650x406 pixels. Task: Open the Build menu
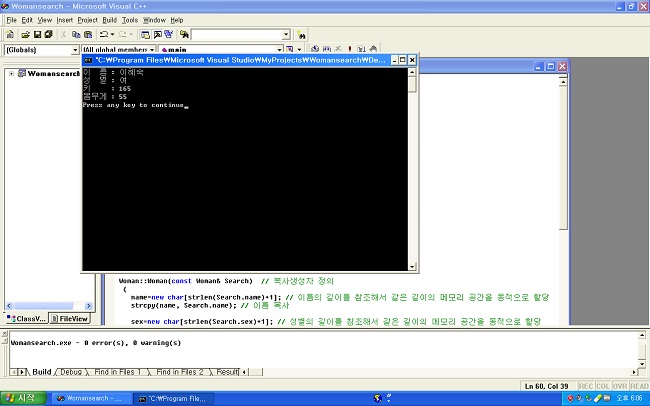coord(109,20)
